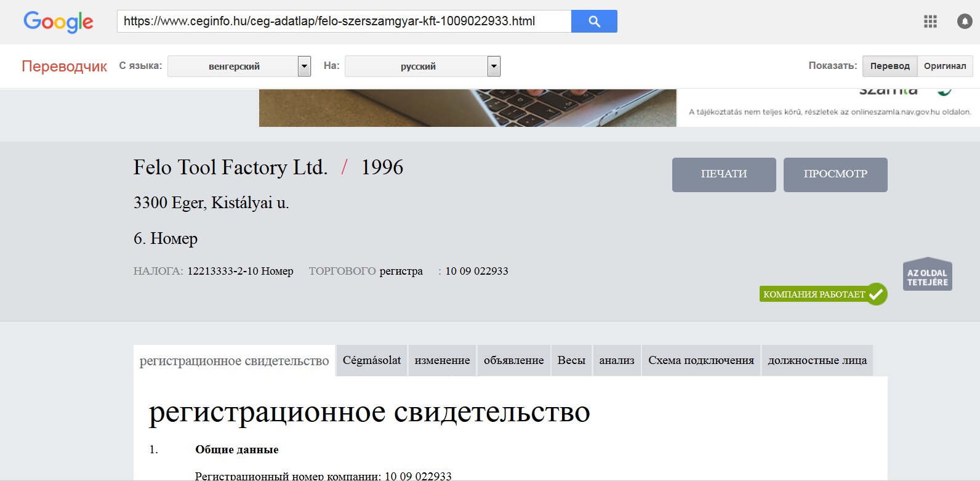The width and height of the screenshot is (980, 481).
Task: Click the tax number 12213333-2-10
Action: tap(223, 271)
